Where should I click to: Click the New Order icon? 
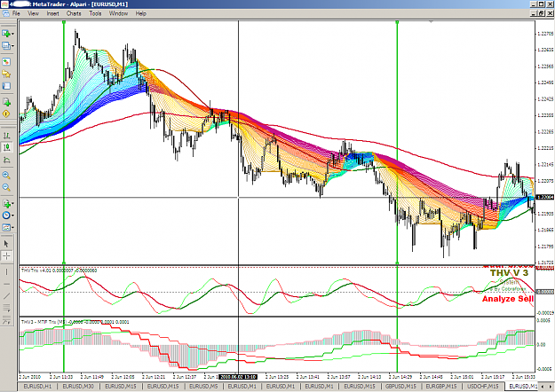(x=6, y=102)
